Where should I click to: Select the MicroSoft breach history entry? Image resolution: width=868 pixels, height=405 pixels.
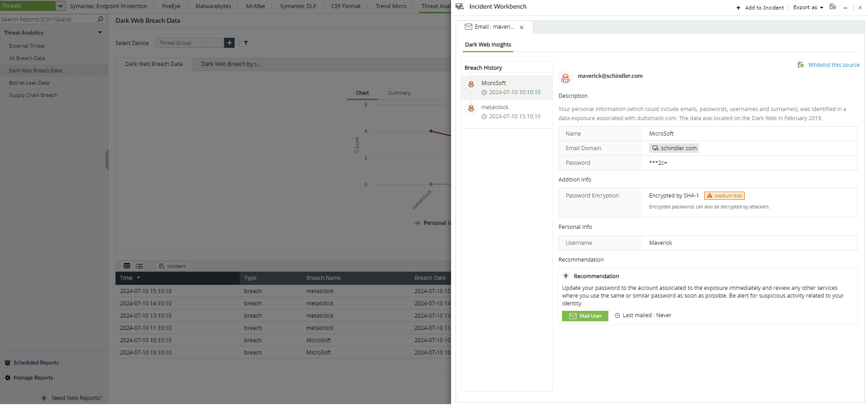(507, 88)
